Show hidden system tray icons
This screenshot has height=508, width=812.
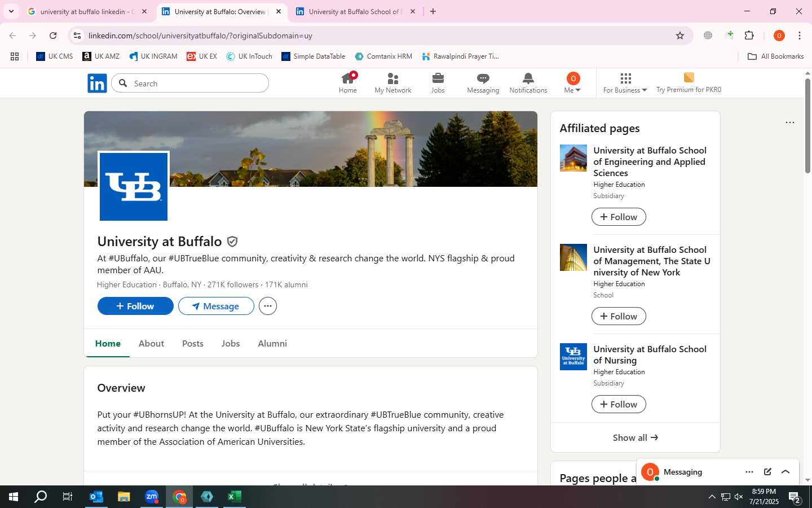coord(712,497)
